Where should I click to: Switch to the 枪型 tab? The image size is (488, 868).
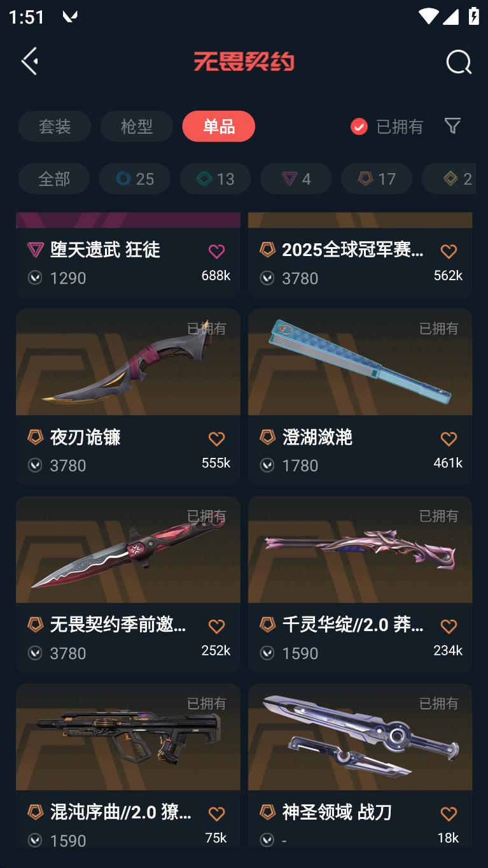pos(137,126)
